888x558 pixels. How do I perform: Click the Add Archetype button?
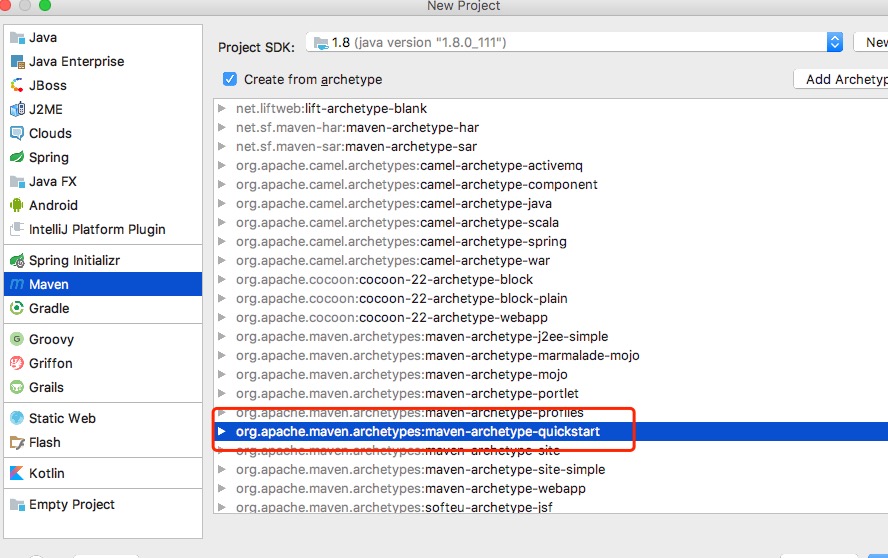[841, 79]
